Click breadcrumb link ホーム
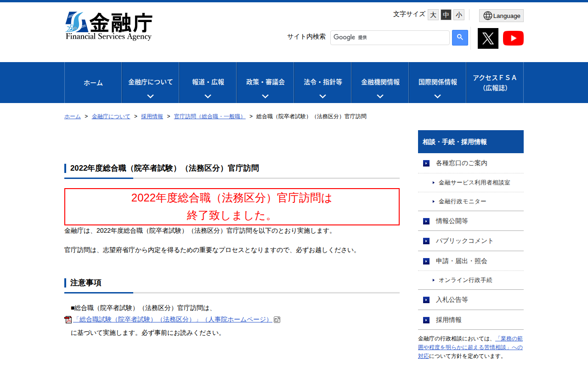 coord(73,116)
